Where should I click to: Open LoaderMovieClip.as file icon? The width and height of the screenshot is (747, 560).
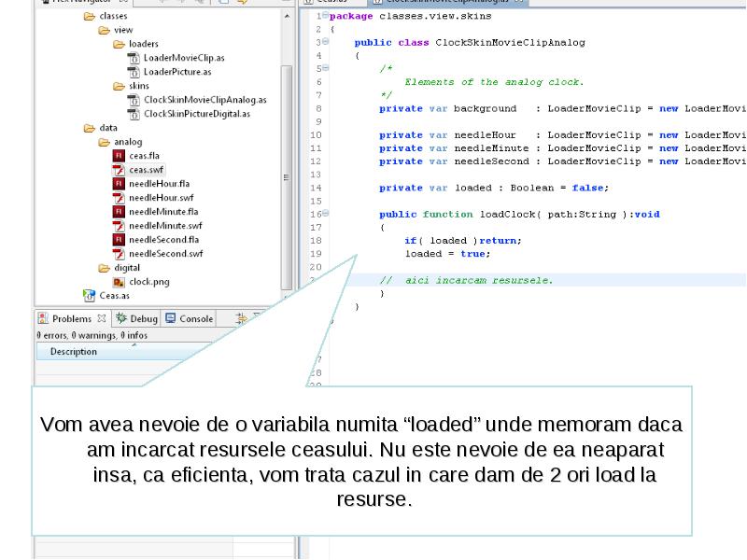pyautogui.click(x=134, y=58)
